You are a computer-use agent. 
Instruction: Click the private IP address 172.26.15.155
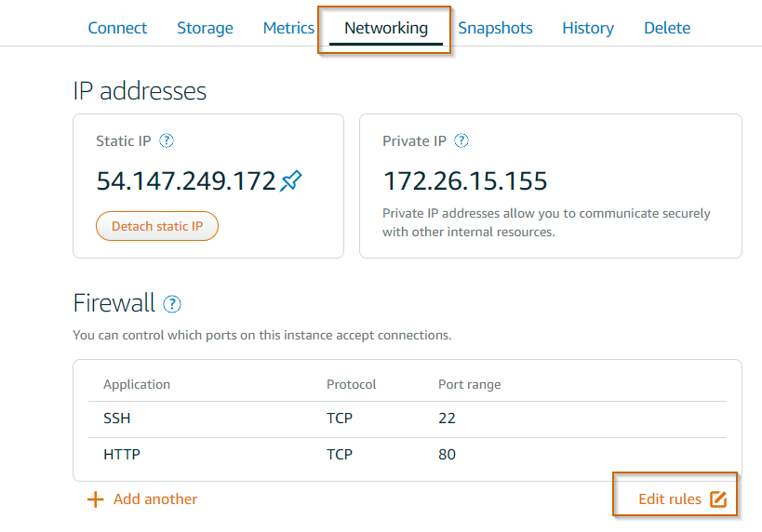pos(465,181)
